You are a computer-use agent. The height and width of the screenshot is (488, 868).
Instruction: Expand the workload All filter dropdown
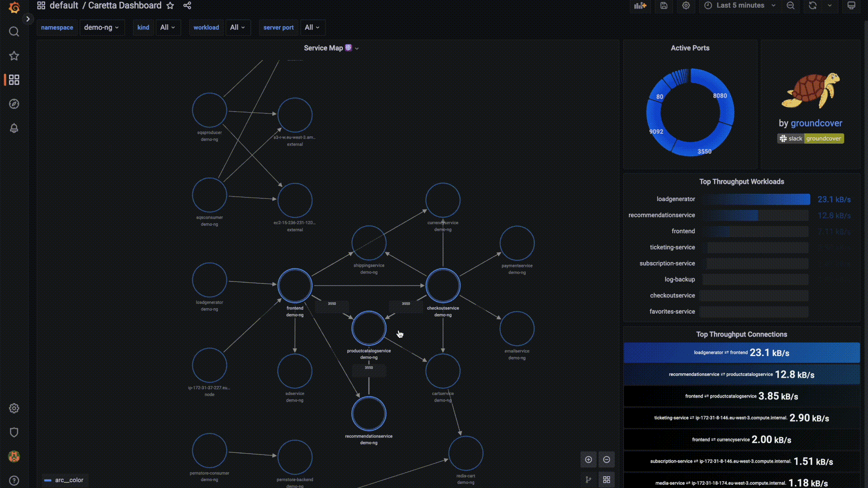pos(238,27)
